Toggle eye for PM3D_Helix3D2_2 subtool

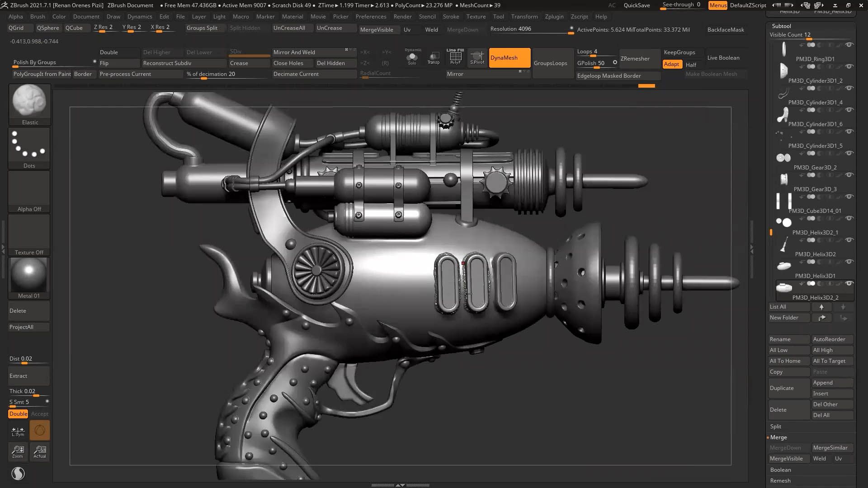click(x=849, y=284)
